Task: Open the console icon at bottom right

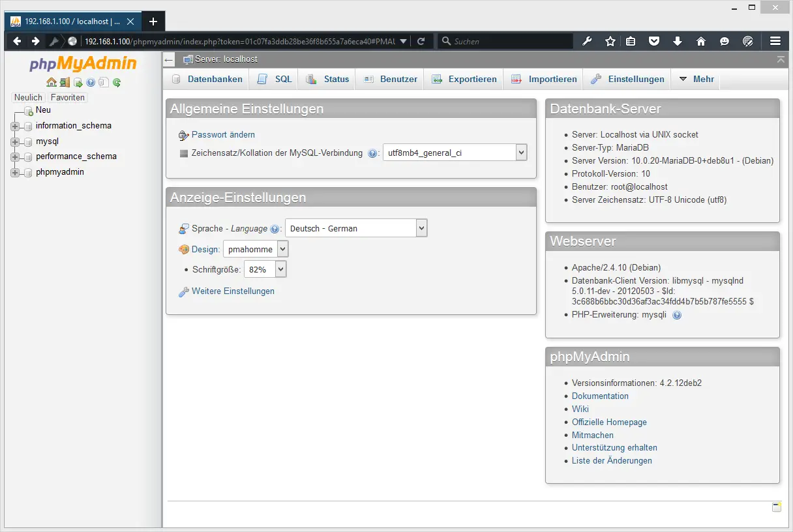Action: click(x=777, y=507)
